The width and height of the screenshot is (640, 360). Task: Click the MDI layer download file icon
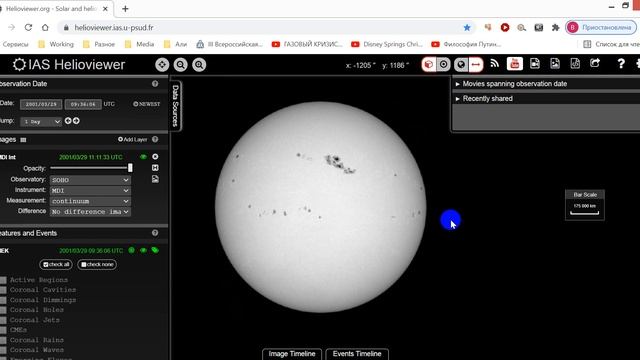[x=155, y=179]
